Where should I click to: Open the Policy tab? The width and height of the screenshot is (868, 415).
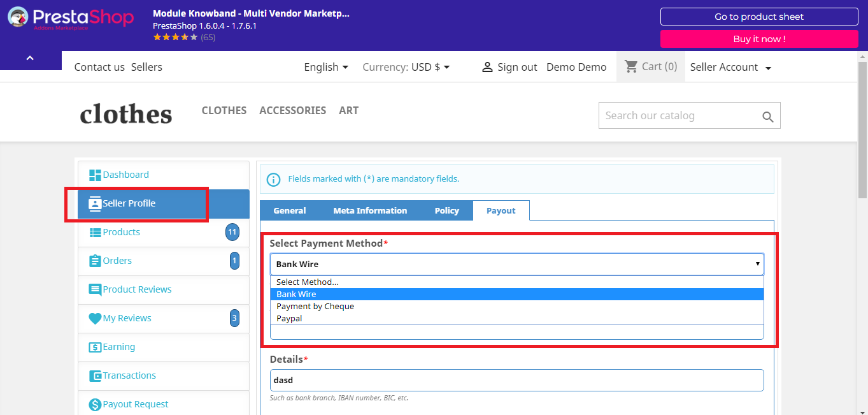446,210
